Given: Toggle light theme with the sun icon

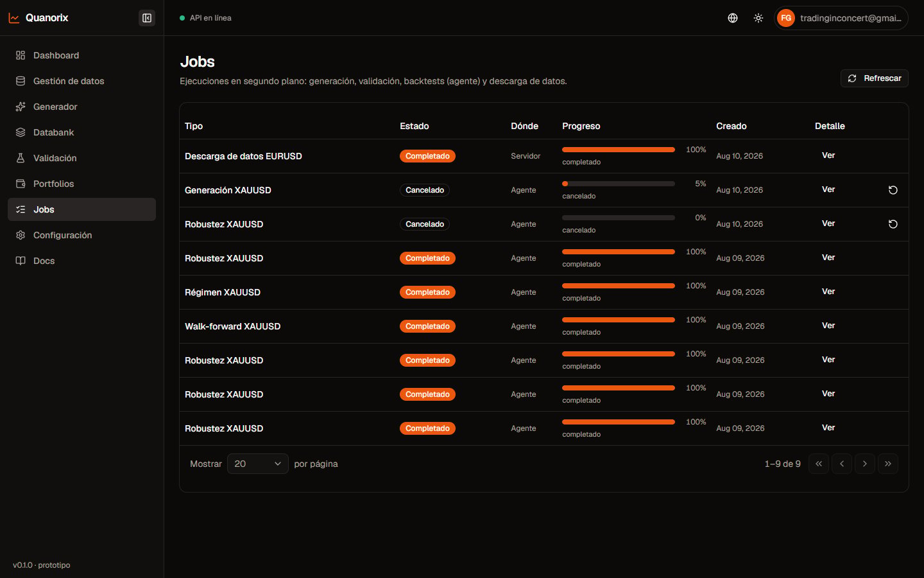Looking at the screenshot, I should (x=758, y=18).
